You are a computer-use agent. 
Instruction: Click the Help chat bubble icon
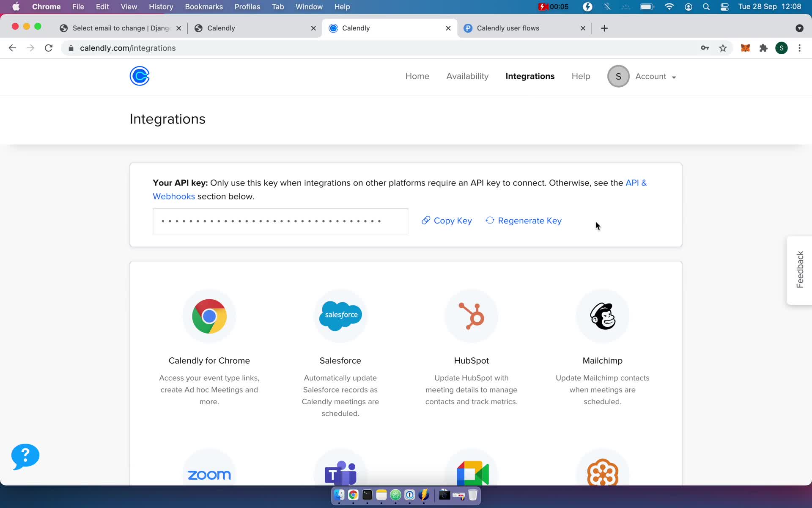(x=25, y=456)
